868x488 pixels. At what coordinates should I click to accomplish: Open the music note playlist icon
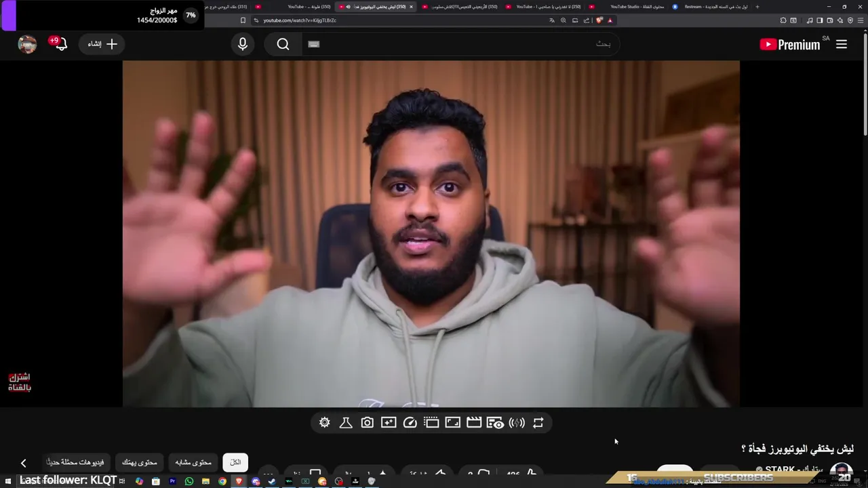pyautogui.click(x=810, y=20)
